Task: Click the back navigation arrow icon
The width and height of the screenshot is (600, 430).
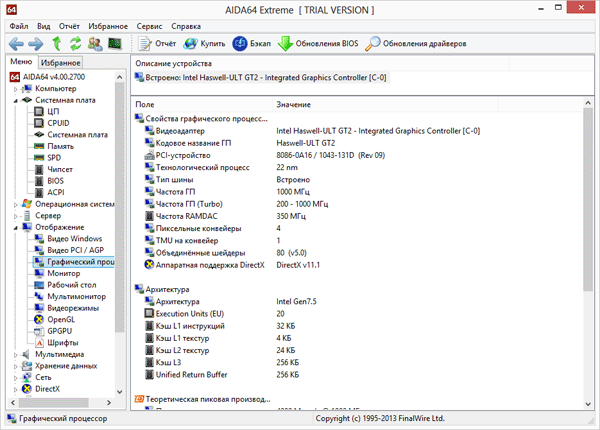Action: coord(16,44)
